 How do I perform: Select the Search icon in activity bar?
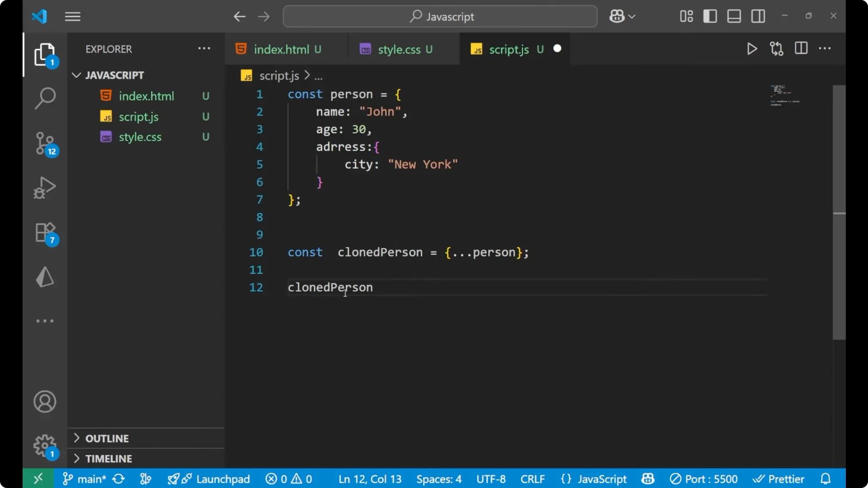click(x=45, y=98)
